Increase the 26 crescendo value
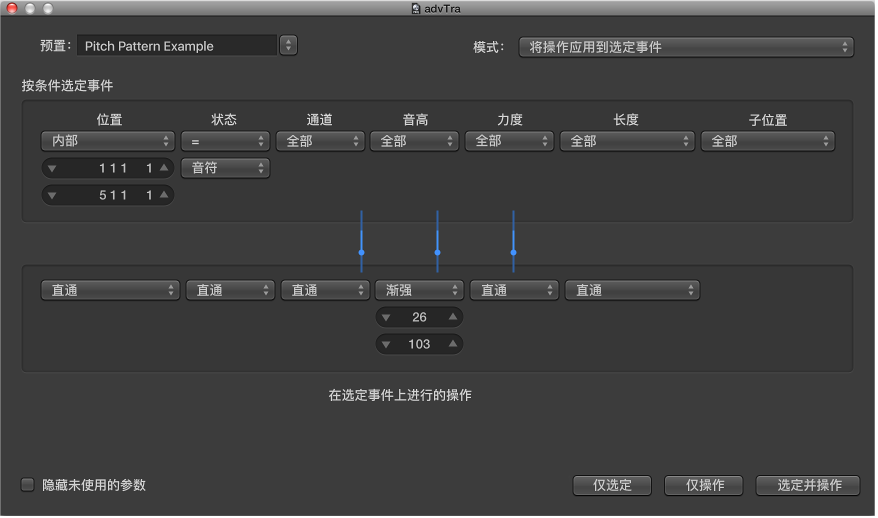Viewport: 878px width, 518px height. click(453, 317)
